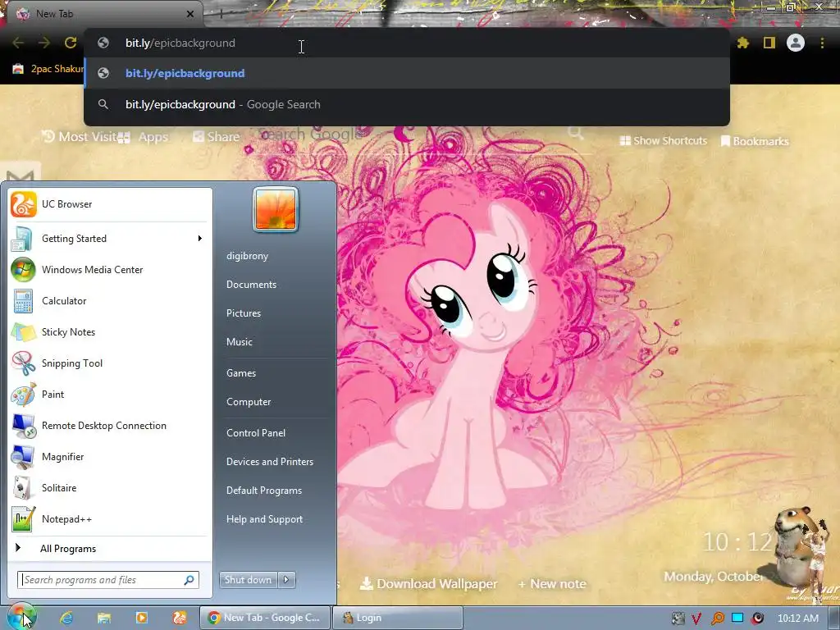840x630 pixels.
Task: Open Devices and Printers
Action: click(269, 462)
